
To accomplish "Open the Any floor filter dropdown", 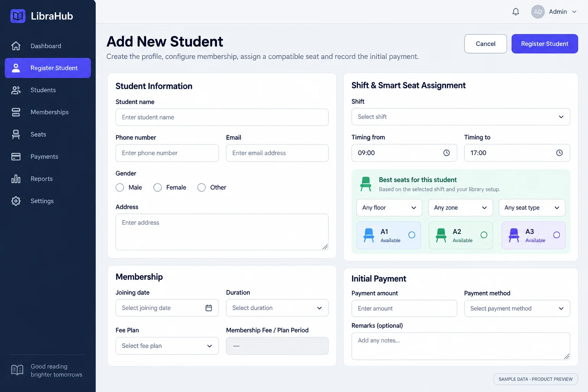I will (389, 207).
